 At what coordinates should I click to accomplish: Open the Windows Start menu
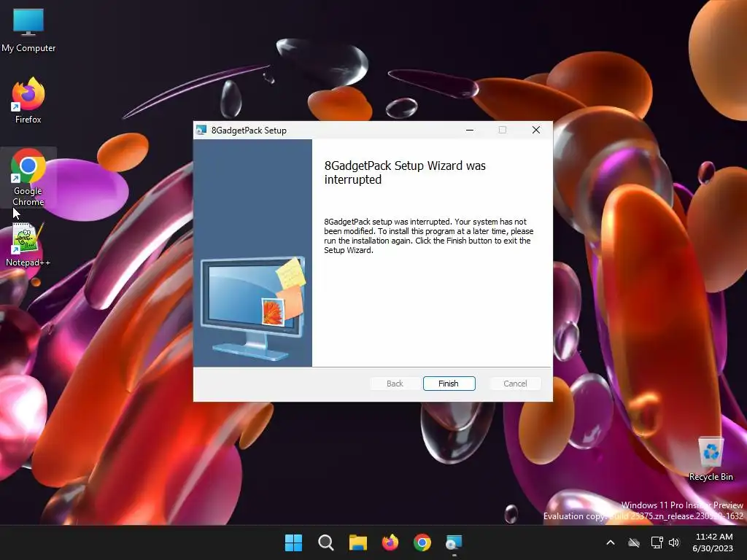293,542
